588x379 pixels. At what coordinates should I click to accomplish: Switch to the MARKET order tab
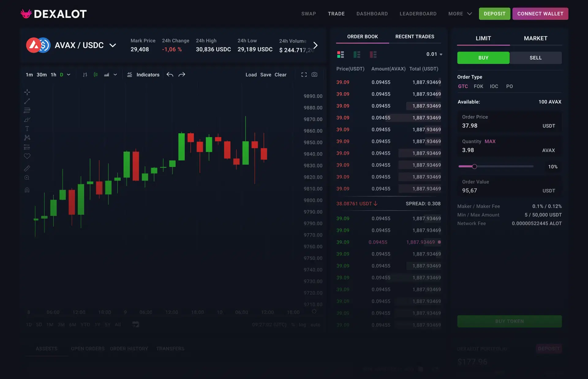(x=535, y=38)
